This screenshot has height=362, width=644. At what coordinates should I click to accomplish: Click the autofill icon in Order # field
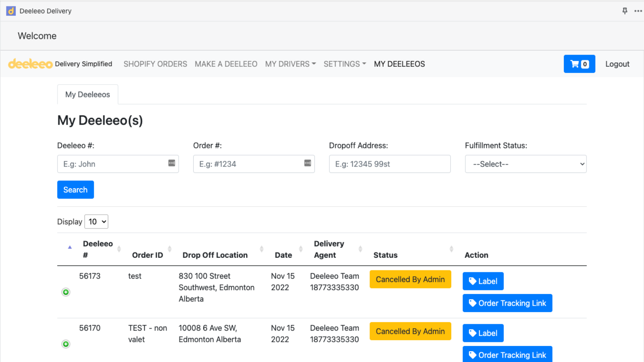(308, 163)
